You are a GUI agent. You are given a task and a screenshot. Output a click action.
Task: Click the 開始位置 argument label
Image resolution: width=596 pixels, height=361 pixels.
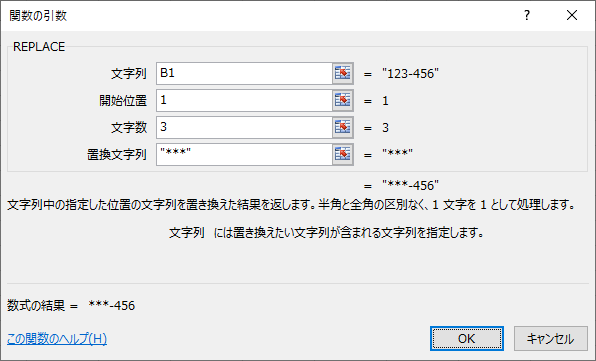(x=123, y=101)
